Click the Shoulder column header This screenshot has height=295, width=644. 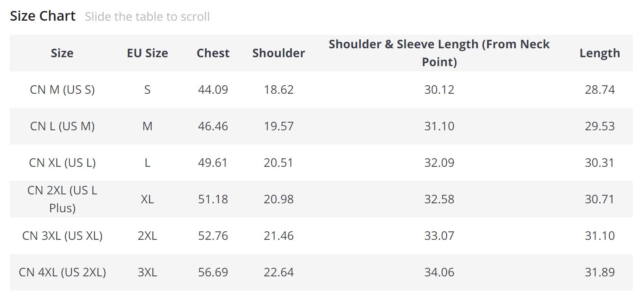(278, 53)
